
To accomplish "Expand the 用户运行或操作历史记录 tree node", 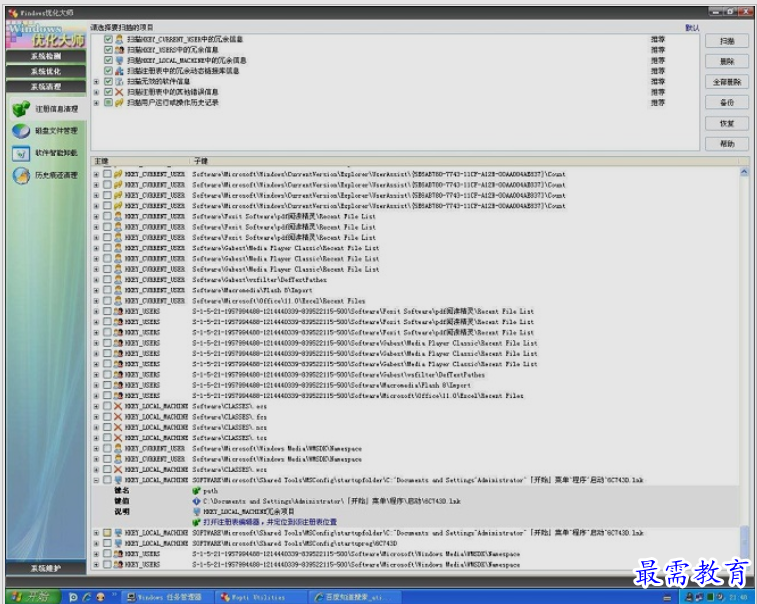I will point(97,102).
